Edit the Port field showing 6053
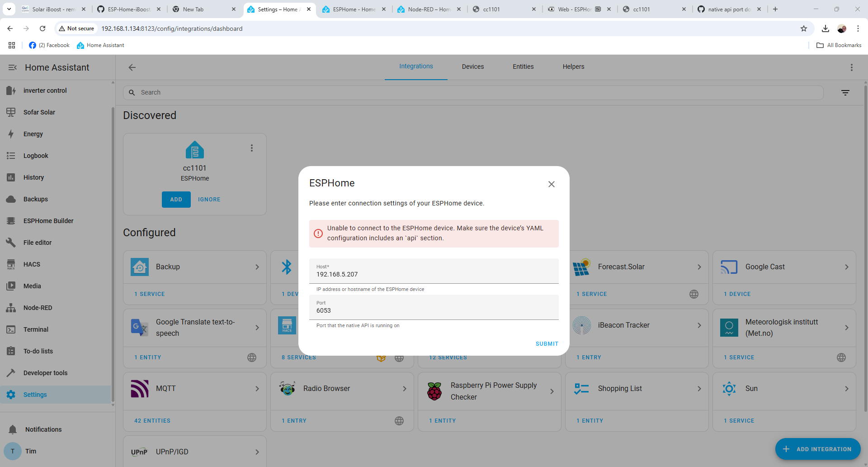Image resolution: width=868 pixels, height=467 pixels. click(x=434, y=307)
